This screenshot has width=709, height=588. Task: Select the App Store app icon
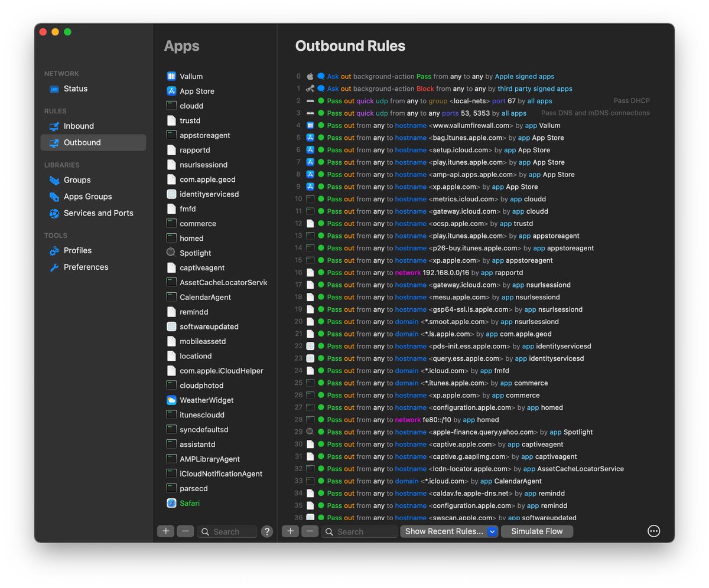pyautogui.click(x=171, y=91)
